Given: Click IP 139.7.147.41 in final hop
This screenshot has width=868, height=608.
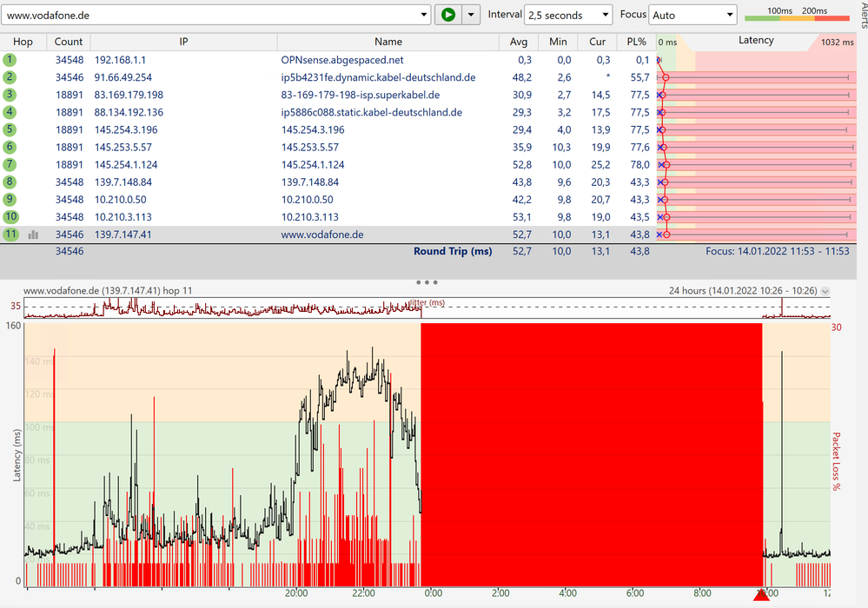Looking at the screenshot, I should click(x=123, y=234).
